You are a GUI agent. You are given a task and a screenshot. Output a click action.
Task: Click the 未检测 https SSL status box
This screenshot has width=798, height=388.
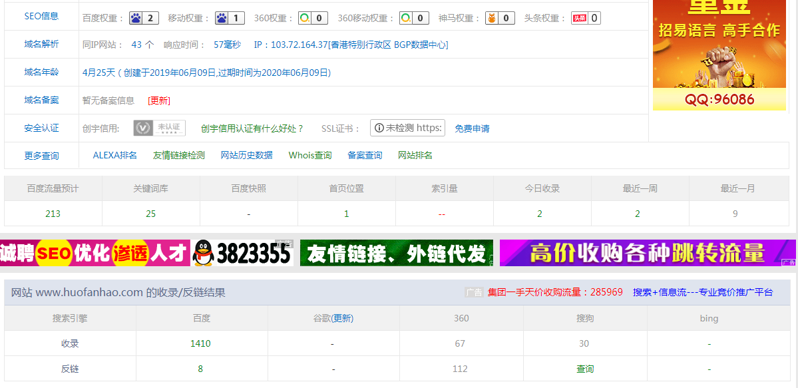pyautogui.click(x=408, y=128)
